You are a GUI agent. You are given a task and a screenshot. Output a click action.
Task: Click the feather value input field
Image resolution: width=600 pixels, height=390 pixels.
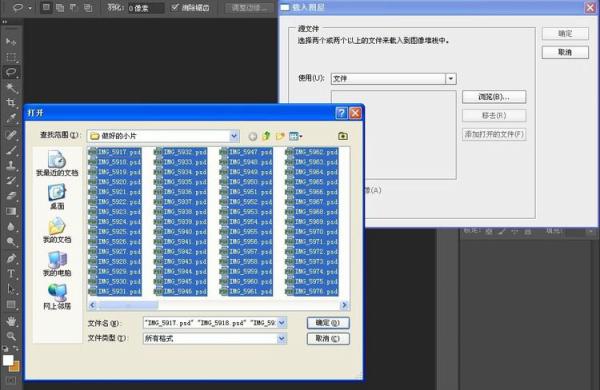click(x=145, y=8)
